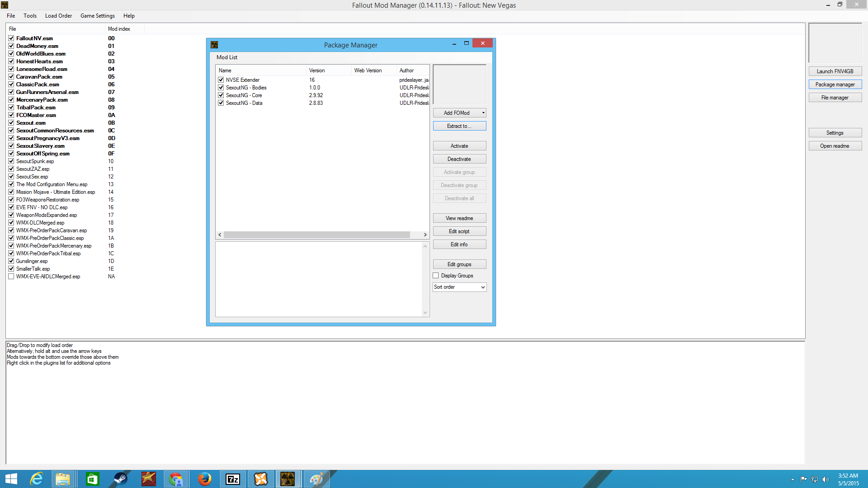Click View readme button
The image size is (868, 488).
(x=459, y=218)
